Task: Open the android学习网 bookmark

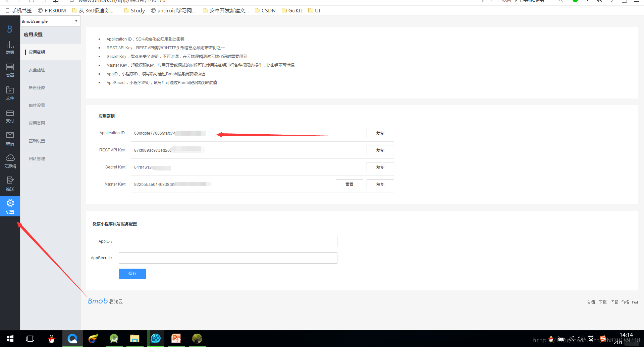Action: (173, 10)
